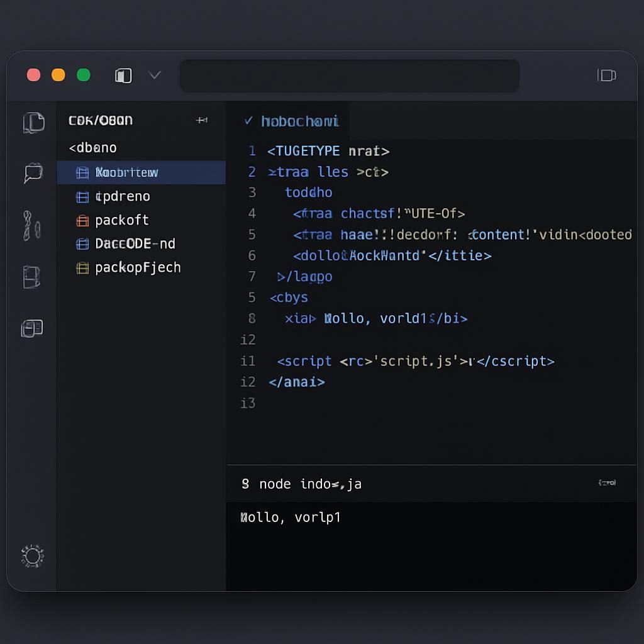
Task: Select the highlighted Koobritew file
Action: pyautogui.click(x=126, y=172)
